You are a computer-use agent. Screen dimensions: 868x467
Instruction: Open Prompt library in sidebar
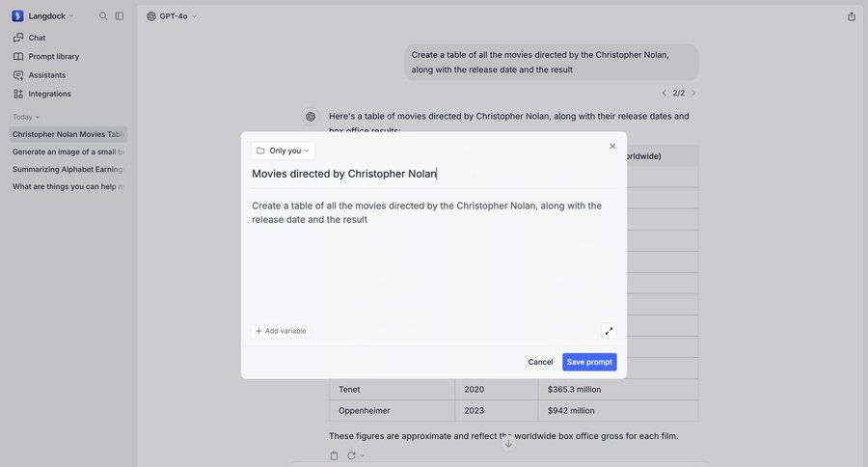tap(53, 57)
